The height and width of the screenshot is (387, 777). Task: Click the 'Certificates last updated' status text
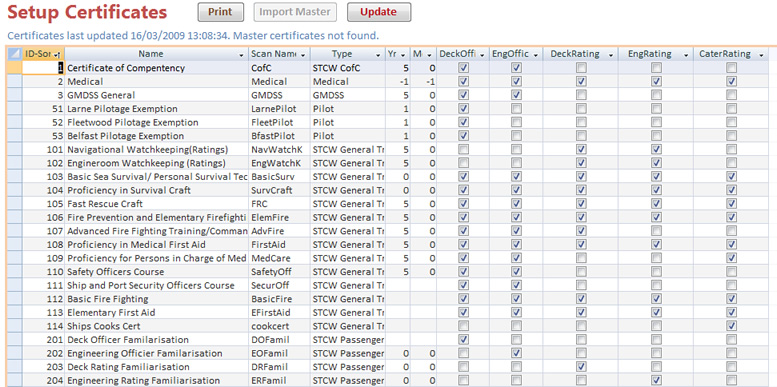tap(193, 36)
